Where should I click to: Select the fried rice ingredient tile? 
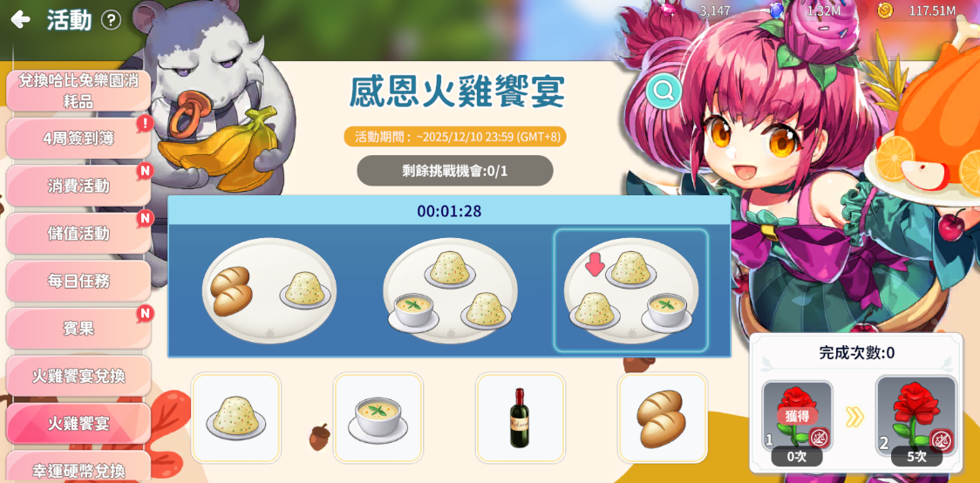click(x=236, y=418)
